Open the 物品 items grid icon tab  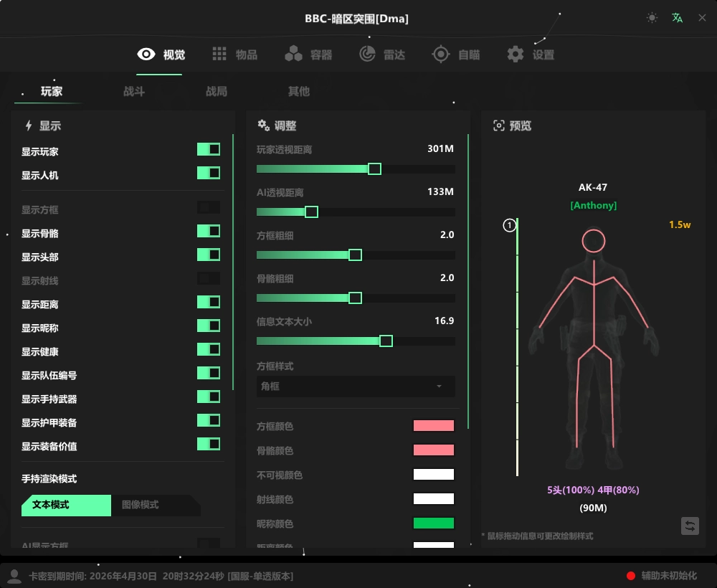tap(234, 54)
